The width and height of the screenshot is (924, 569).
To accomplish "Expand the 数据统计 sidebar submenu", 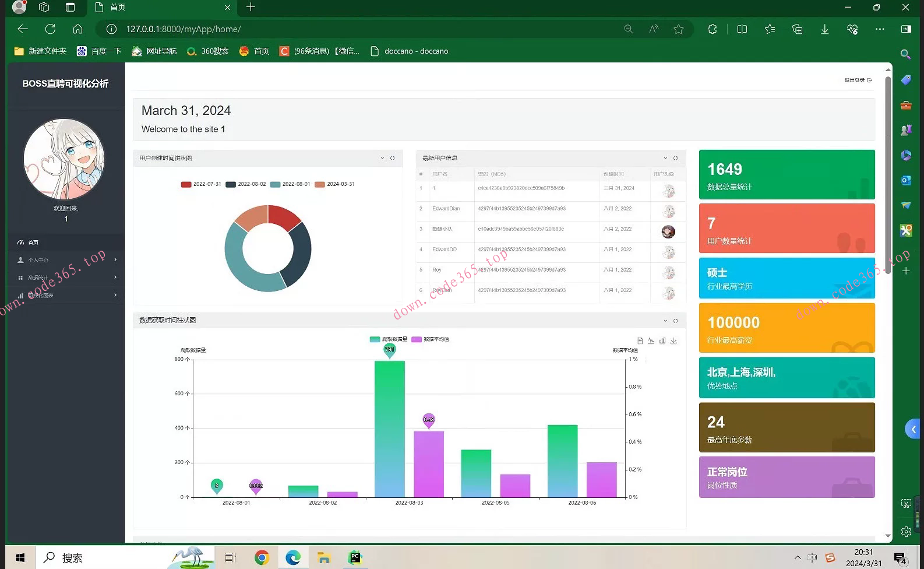I will [x=66, y=278].
